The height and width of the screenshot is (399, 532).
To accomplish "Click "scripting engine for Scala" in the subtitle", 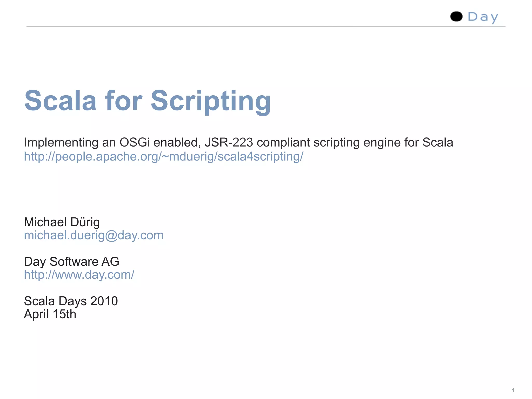I will coord(383,142).
